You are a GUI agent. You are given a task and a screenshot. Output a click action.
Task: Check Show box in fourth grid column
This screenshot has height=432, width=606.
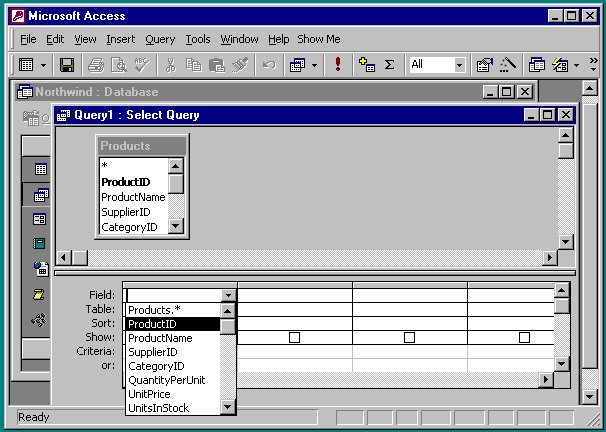click(x=524, y=338)
